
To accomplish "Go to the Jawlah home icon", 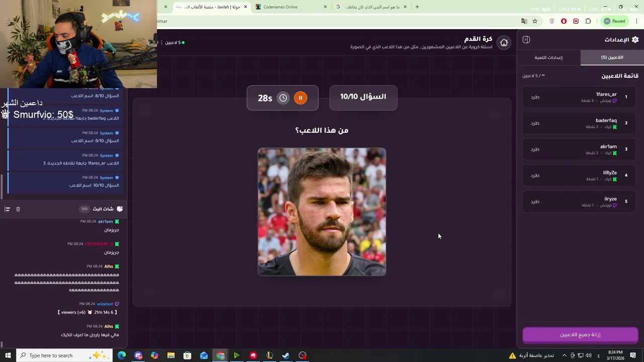I will point(504,43).
